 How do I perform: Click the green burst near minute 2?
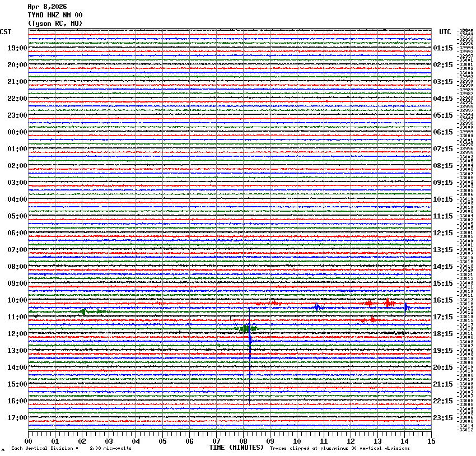click(83, 311)
